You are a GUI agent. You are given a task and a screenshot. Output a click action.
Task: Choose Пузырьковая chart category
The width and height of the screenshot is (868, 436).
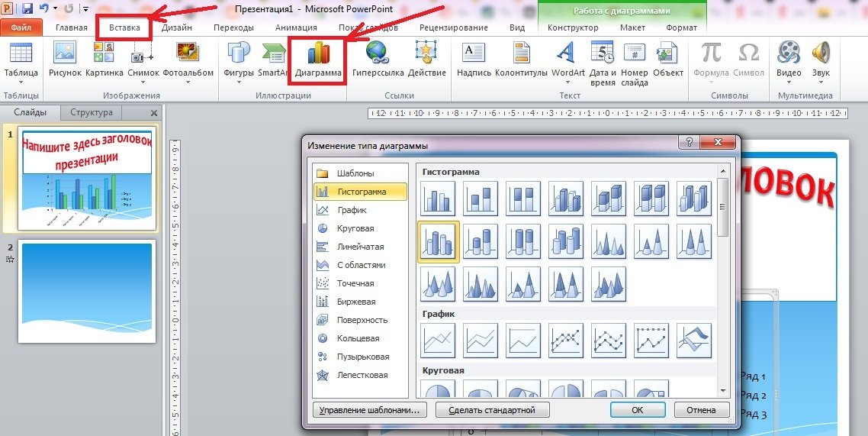pos(360,357)
